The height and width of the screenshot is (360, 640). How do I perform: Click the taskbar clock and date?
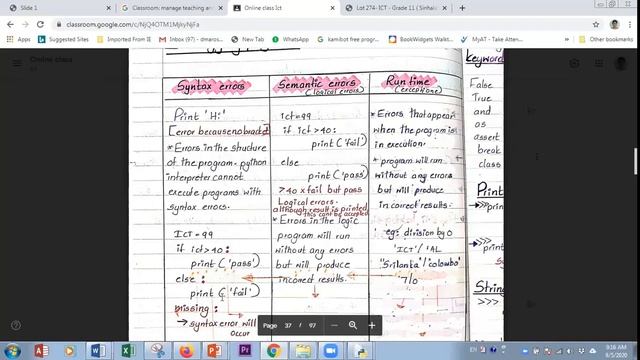[616, 351]
